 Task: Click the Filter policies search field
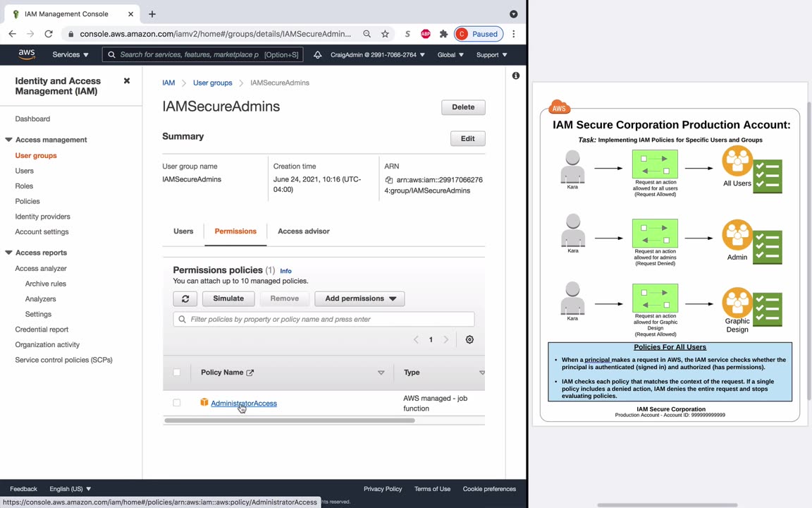click(324, 320)
